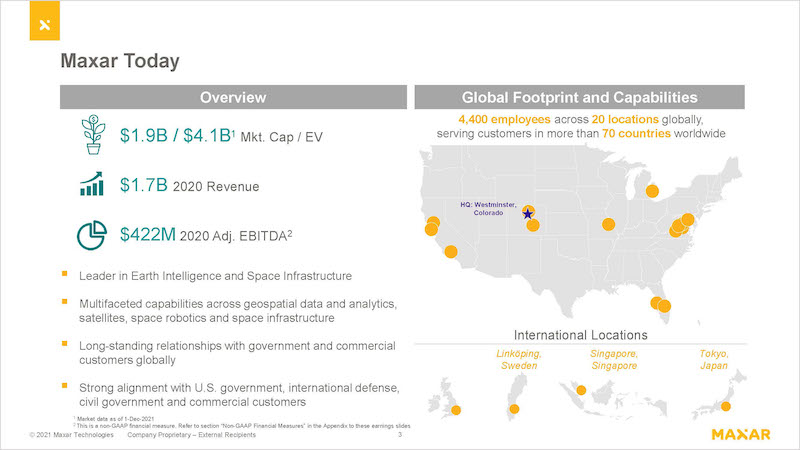The width and height of the screenshot is (800, 450).
Task: Click the non-GAAP financial measure footnote
Action: 242,426
